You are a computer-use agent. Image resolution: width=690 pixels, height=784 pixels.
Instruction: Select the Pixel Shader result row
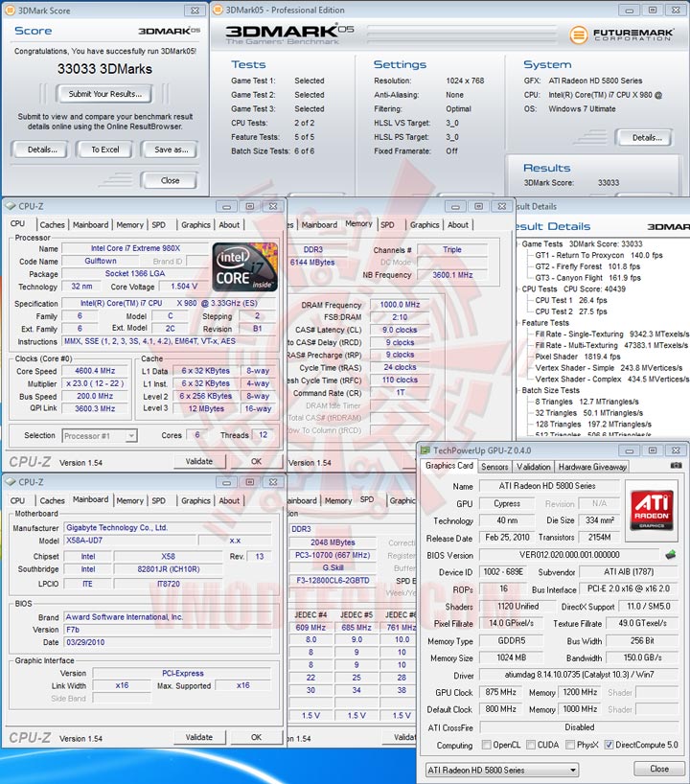click(578, 357)
